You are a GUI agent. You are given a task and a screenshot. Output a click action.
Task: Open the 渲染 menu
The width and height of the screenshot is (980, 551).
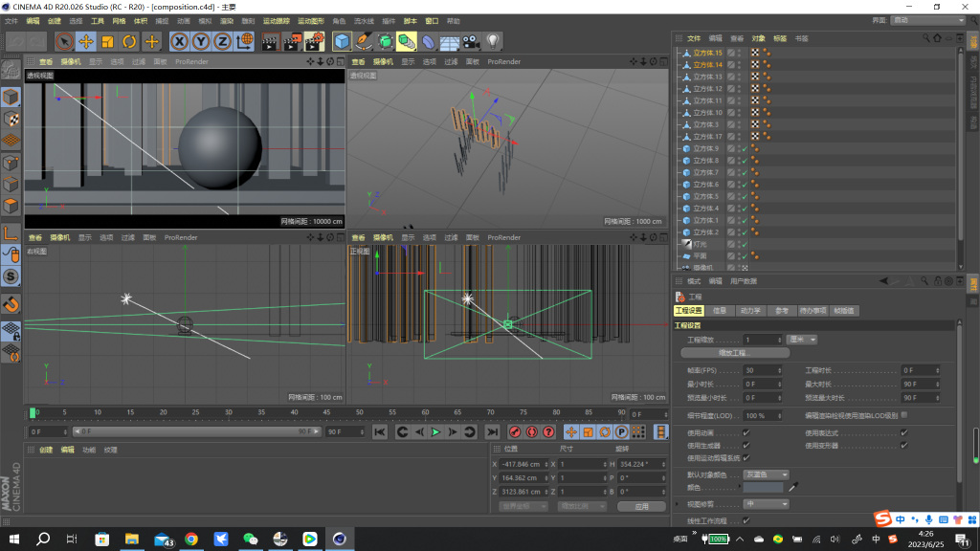(x=226, y=21)
